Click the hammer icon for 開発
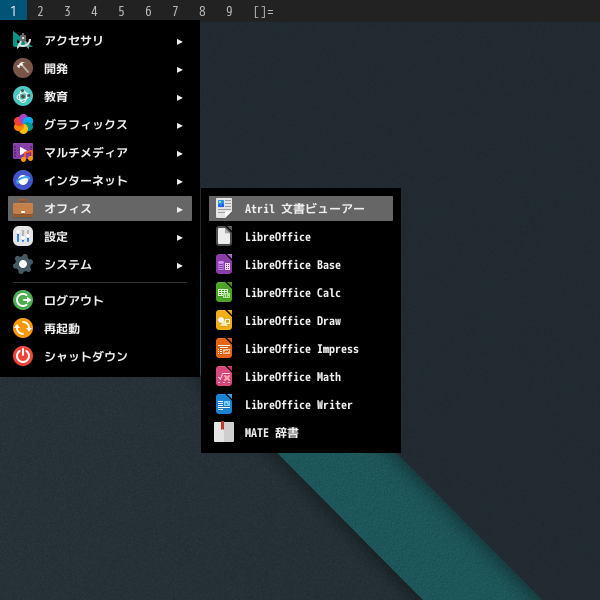 (x=23, y=68)
